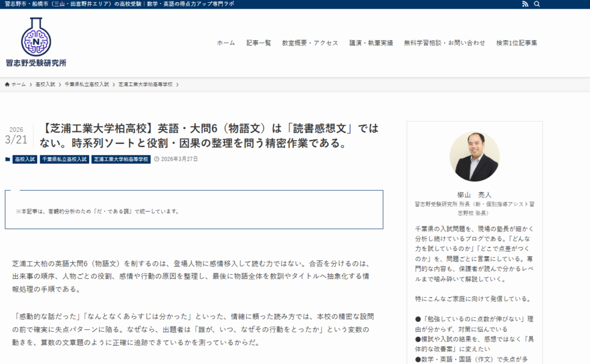Open 記事一覧 menu item
Viewport: 590px width, 364px height.
click(x=258, y=43)
